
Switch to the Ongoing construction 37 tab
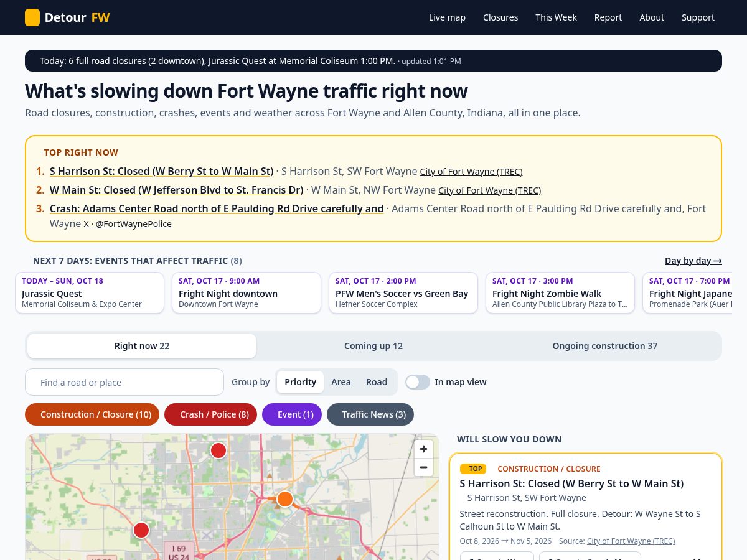(x=605, y=346)
